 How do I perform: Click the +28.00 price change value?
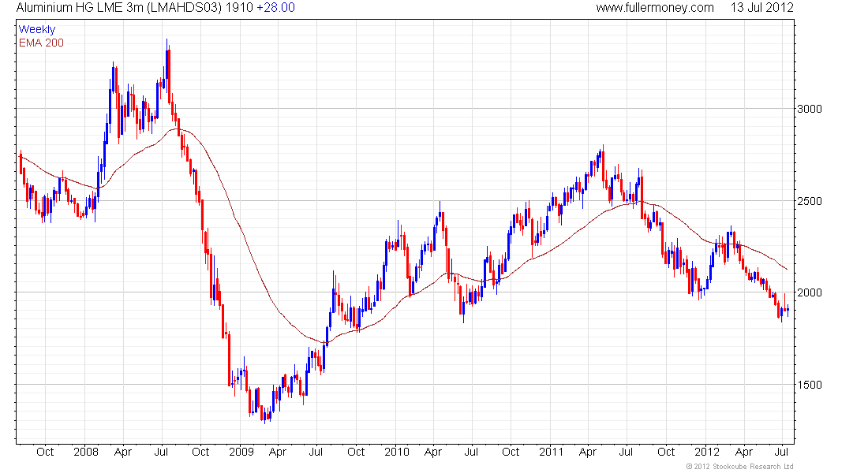275,8
